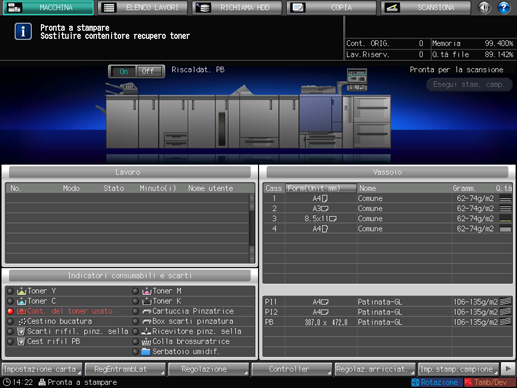Image resolution: width=517 pixels, height=388 pixels.
Task: Switch to the SCANSIONA tab
Action: [426, 8]
